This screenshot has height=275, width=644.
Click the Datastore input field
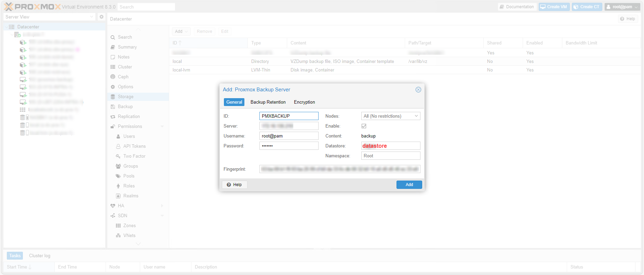(x=391, y=146)
